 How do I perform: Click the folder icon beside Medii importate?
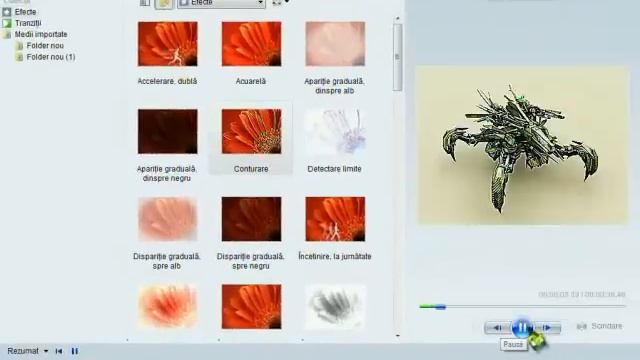click(7, 35)
